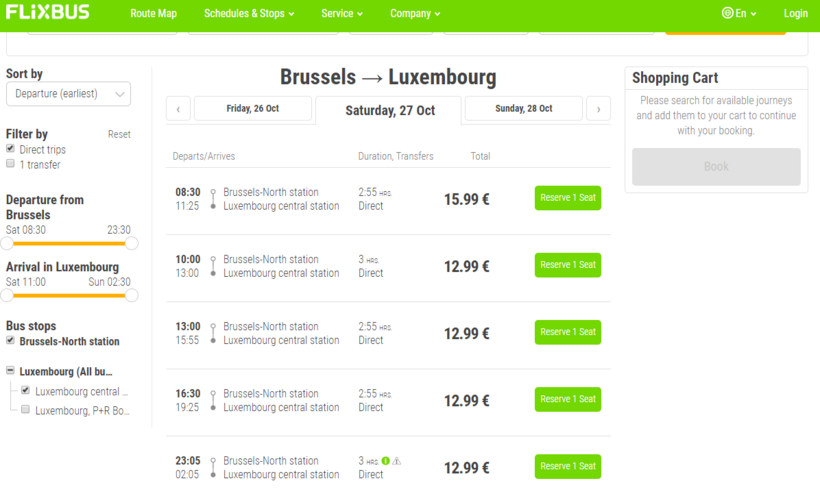This screenshot has width=820, height=494.
Task: Check Luxembourg, P+R Bo... bus stop
Action: point(26,410)
